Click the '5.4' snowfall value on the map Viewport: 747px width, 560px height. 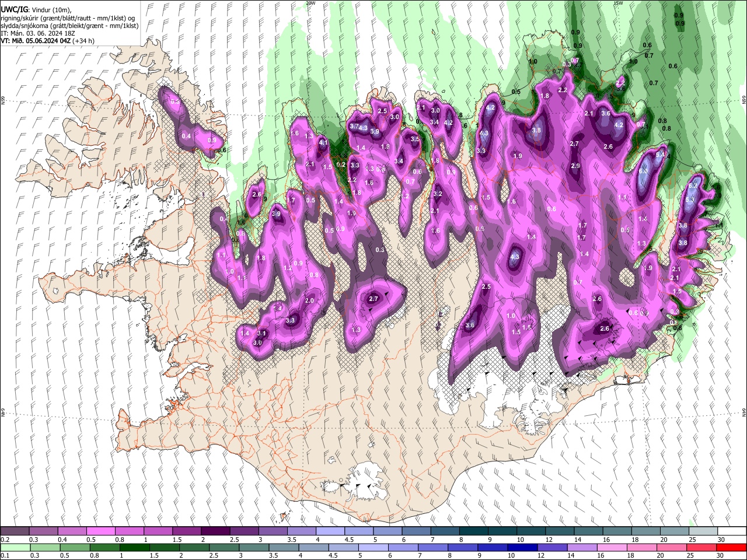click(660, 155)
